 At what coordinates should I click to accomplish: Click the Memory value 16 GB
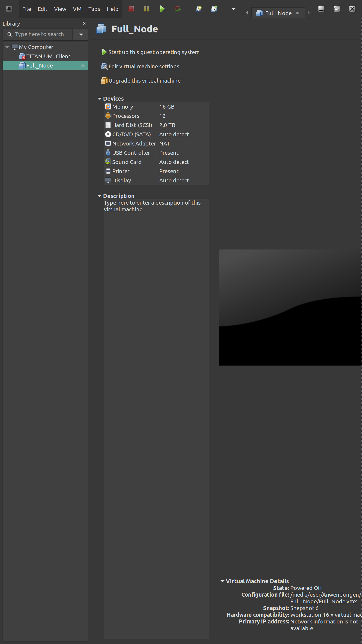tap(167, 107)
